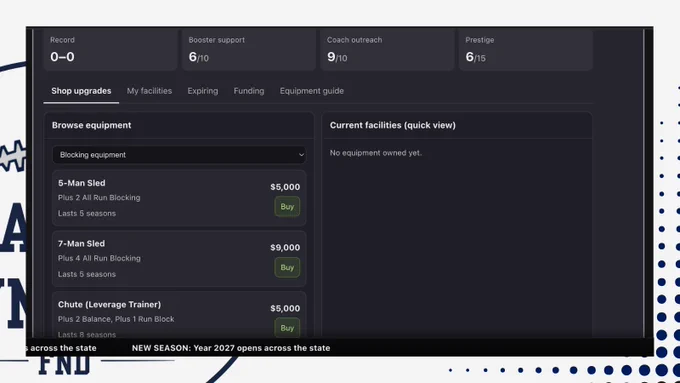The width and height of the screenshot is (680, 383).
Task: Buy the 7-Man Sled
Action: [287, 268]
